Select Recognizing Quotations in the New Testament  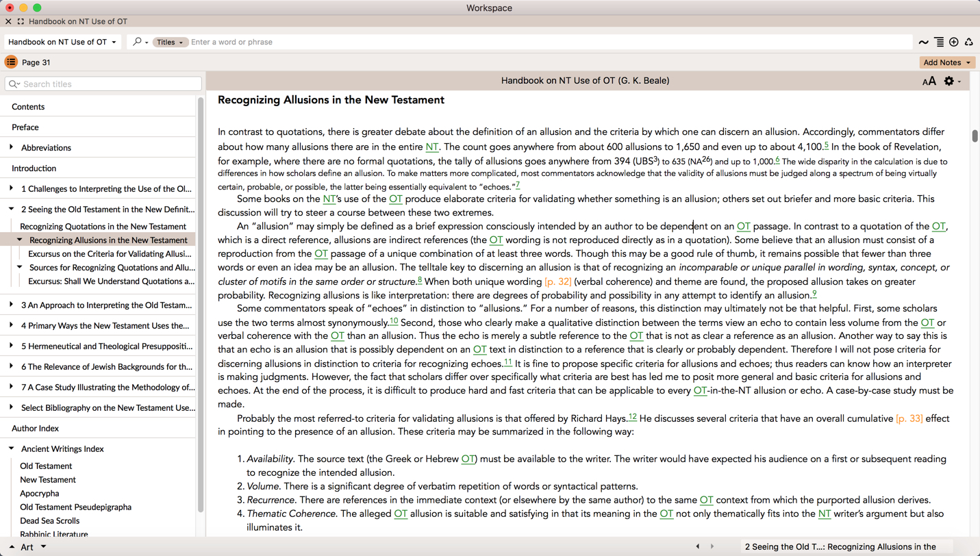click(103, 226)
